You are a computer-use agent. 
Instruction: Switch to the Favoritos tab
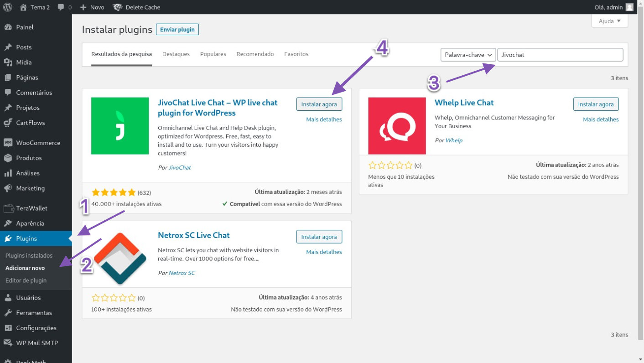[296, 54]
